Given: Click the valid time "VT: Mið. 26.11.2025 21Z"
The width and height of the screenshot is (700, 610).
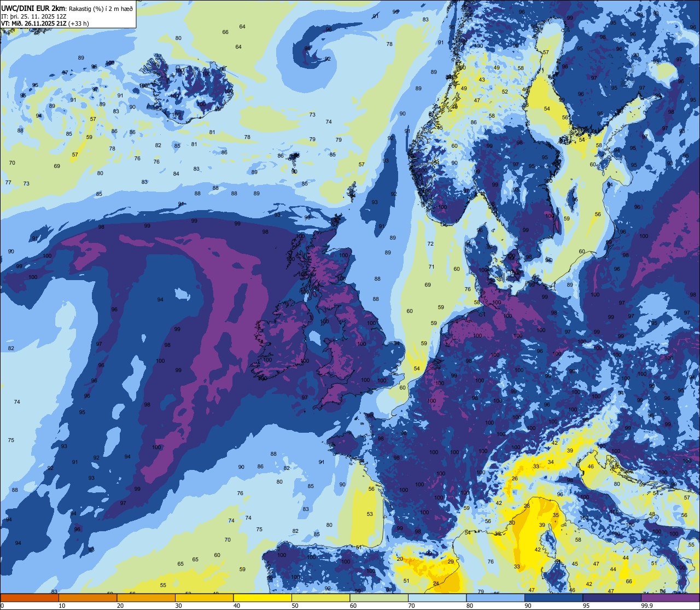Looking at the screenshot, I should coord(34,24).
